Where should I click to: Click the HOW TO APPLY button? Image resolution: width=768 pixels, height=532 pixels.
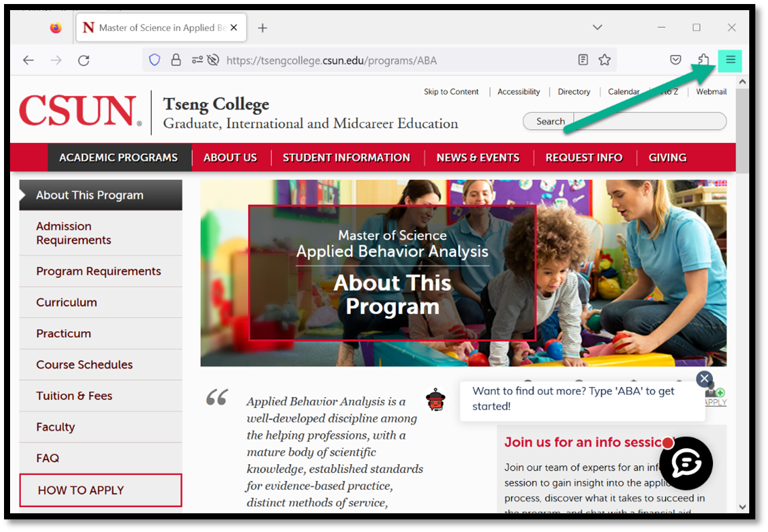100,490
